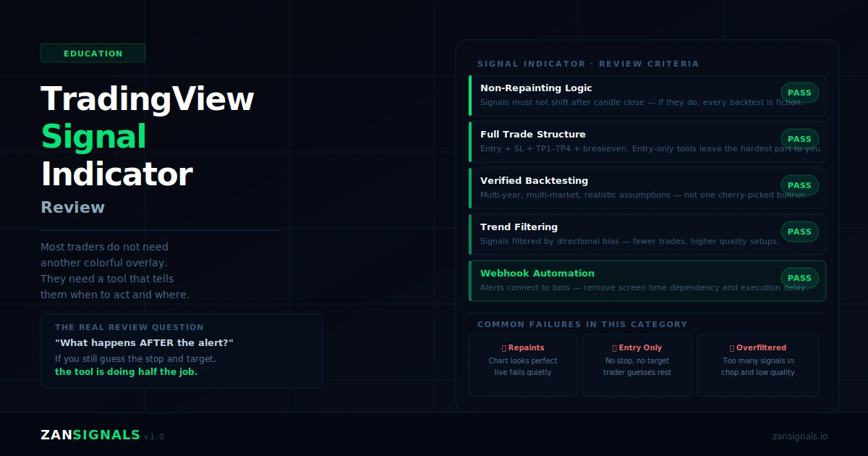Select the PASS badge for Full Trade Structure
The height and width of the screenshot is (456, 868).
pyautogui.click(x=799, y=139)
